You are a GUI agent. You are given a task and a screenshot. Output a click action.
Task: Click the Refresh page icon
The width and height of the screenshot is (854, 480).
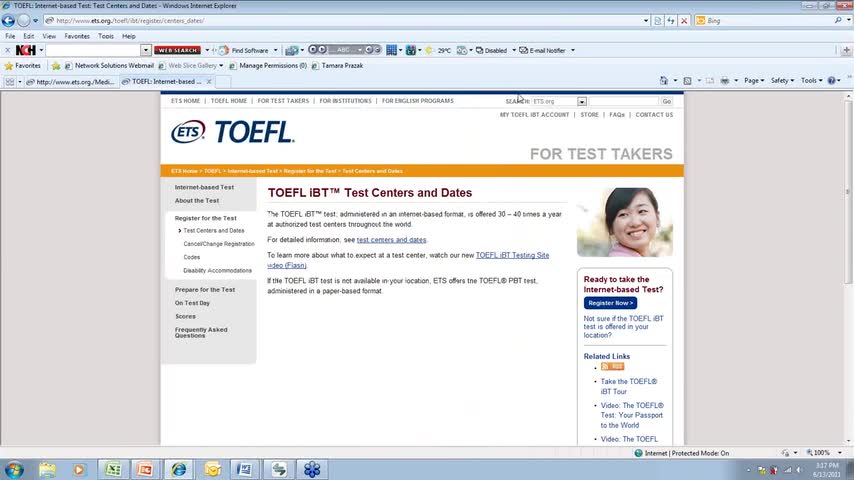point(671,21)
